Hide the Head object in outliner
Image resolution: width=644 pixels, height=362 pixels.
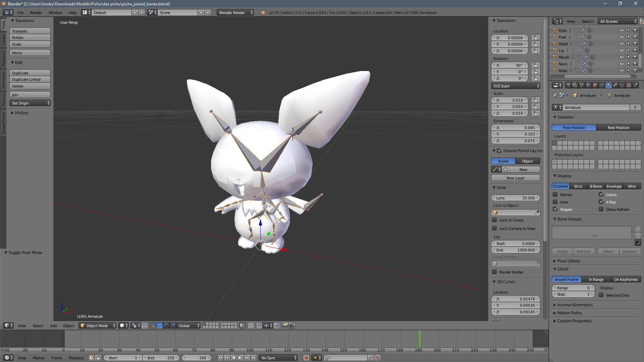[622, 44]
